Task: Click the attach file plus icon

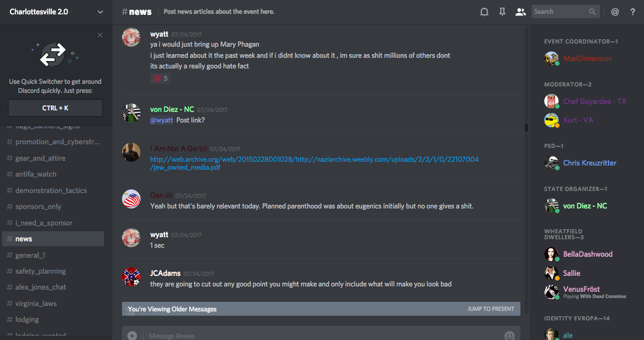Action: click(x=132, y=335)
